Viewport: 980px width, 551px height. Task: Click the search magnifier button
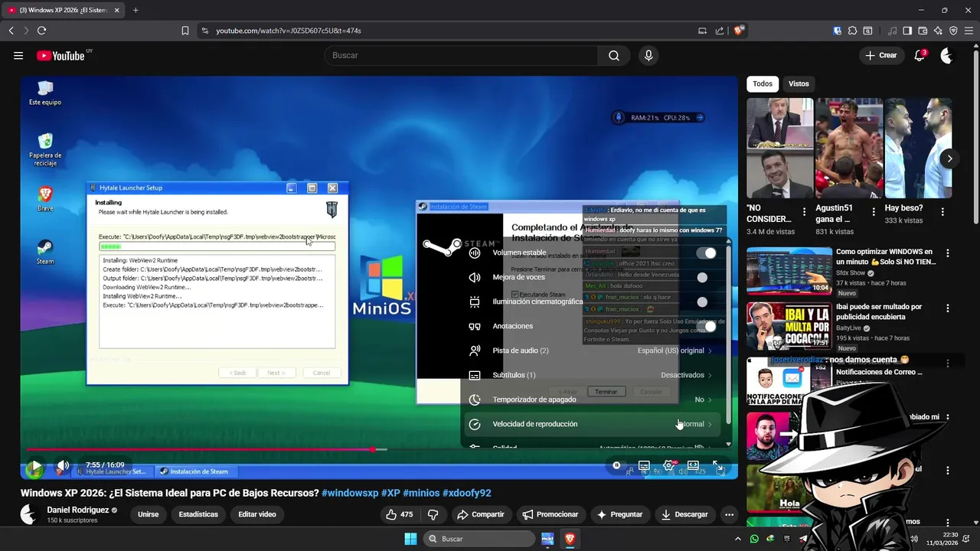[x=614, y=55]
